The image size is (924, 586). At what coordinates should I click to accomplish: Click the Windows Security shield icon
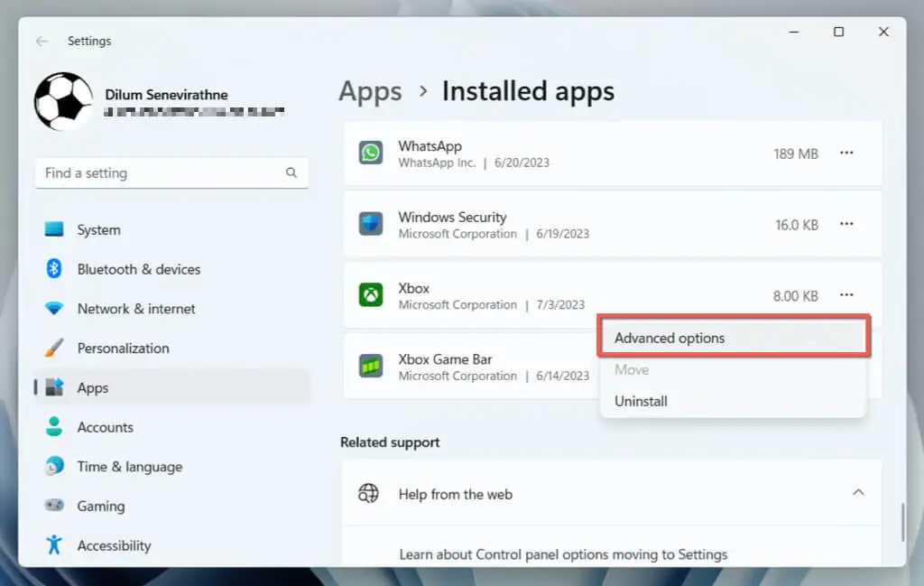(371, 224)
